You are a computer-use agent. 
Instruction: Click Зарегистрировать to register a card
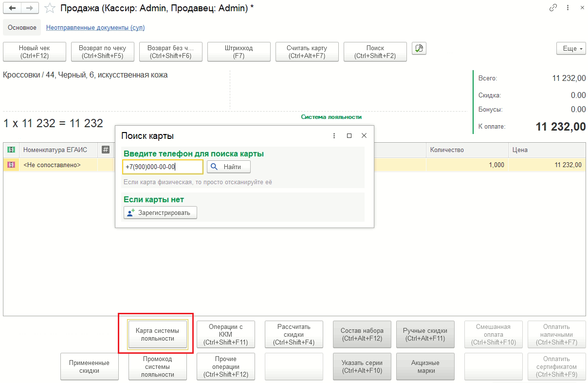pyautogui.click(x=160, y=212)
